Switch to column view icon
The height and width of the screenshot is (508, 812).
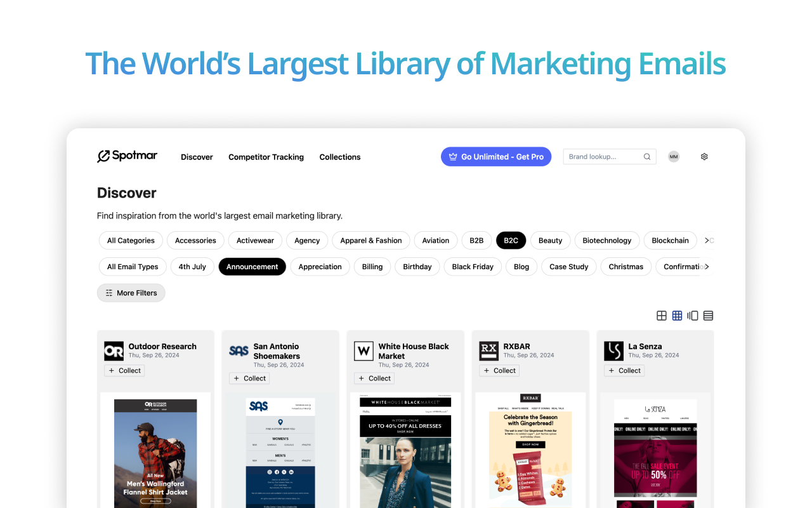(x=693, y=316)
